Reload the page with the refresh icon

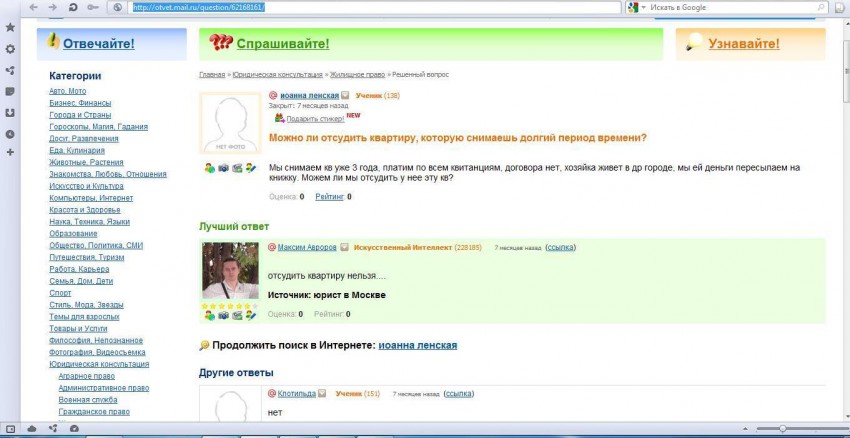click(x=74, y=7)
